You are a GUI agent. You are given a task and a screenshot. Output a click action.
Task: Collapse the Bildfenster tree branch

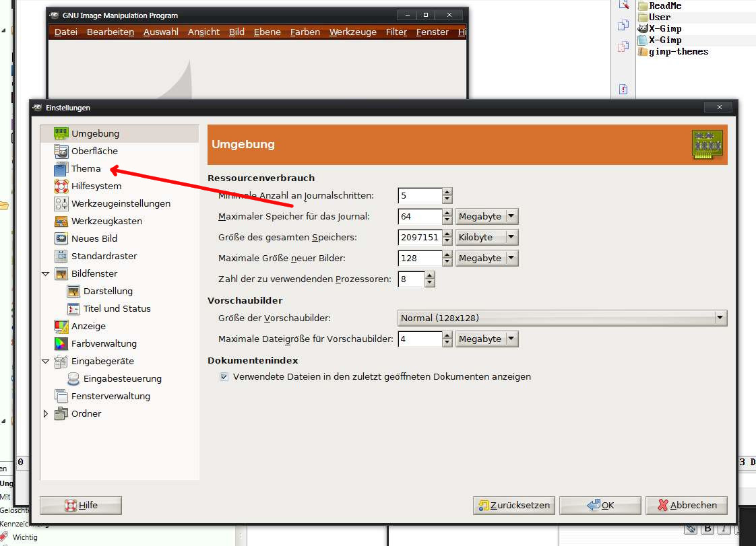tap(46, 274)
